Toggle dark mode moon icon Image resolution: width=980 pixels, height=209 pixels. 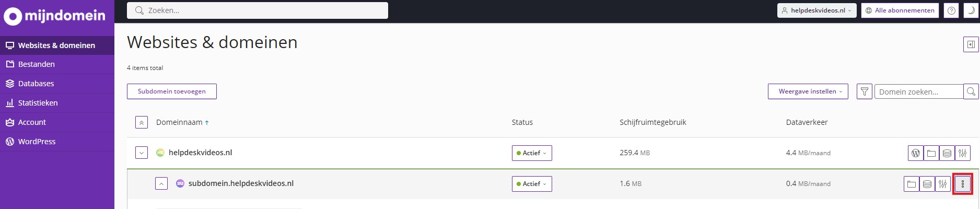coord(971,10)
